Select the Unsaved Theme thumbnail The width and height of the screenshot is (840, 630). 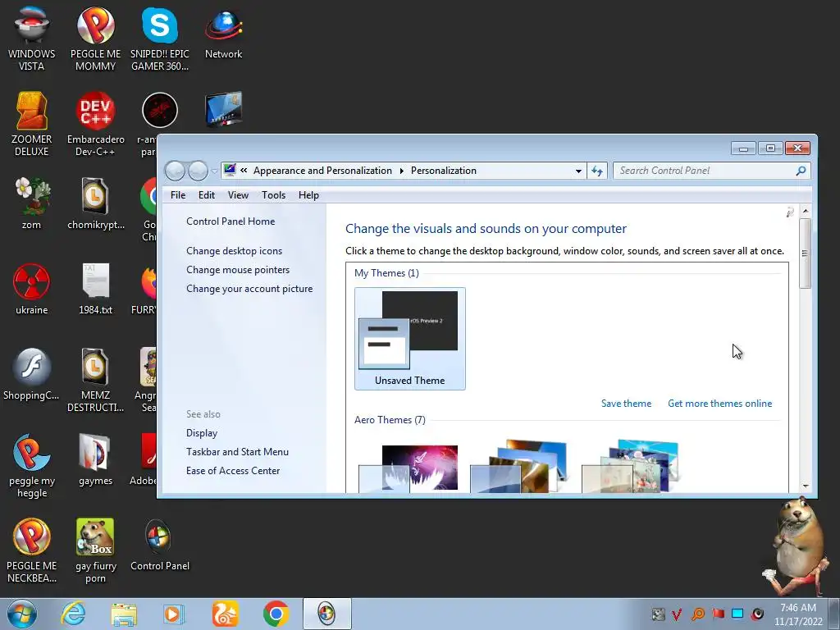[x=410, y=339]
